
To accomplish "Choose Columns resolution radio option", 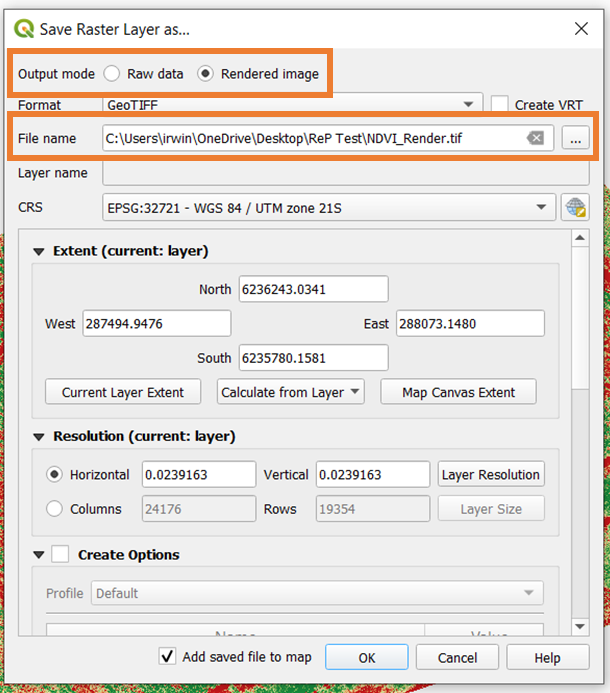I will point(55,509).
